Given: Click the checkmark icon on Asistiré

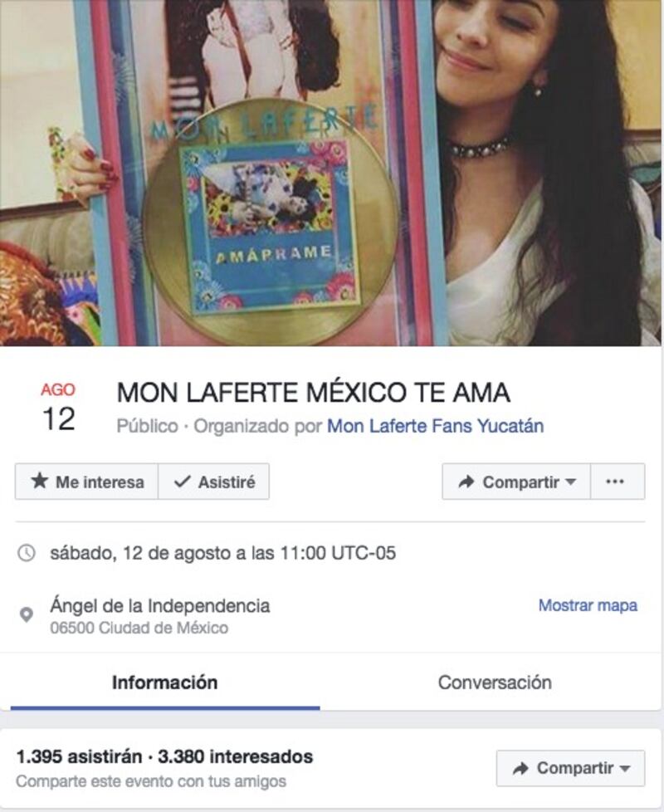Looking at the screenshot, I should 182,482.
